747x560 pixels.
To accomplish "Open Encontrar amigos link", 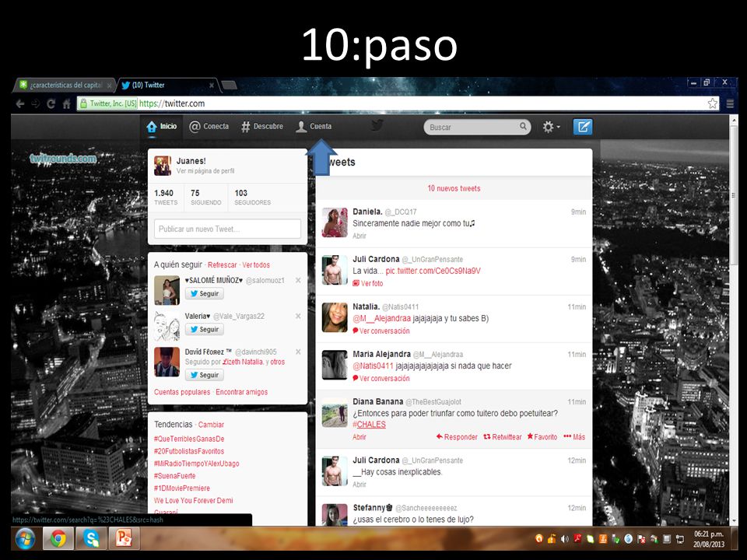I will click(241, 392).
